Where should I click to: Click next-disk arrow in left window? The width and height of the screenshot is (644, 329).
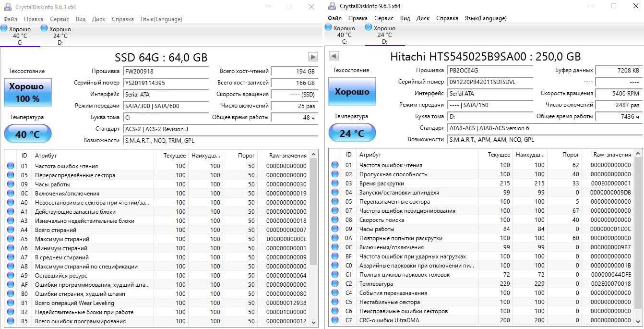(313, 57)
